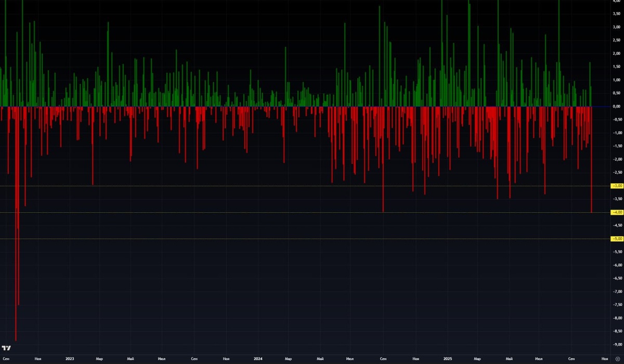Click the Сен label of year 2025
Screen dimensions: 624x364
pos(572,359)
